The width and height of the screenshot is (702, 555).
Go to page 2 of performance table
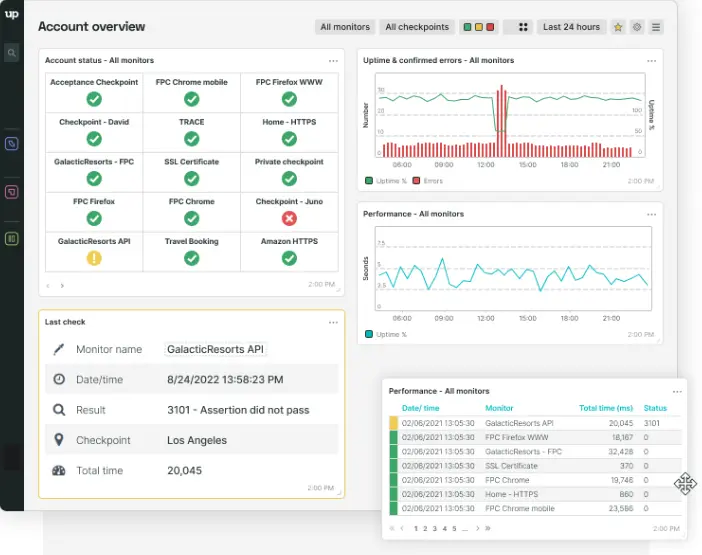(425, 529)
